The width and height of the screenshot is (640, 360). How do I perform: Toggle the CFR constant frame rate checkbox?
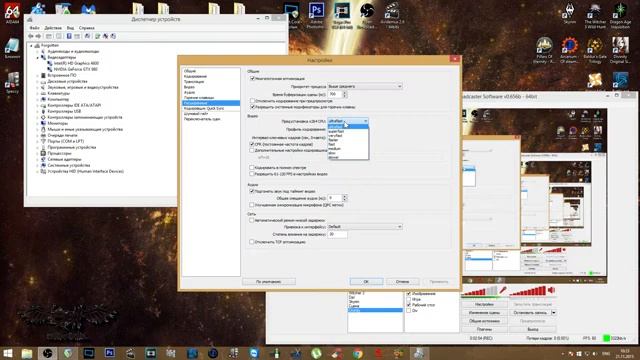click(x=252, y=144)
